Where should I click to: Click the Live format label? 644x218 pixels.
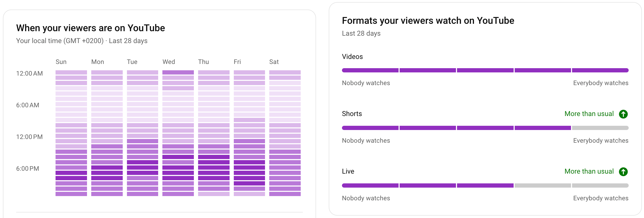[348, 171]
